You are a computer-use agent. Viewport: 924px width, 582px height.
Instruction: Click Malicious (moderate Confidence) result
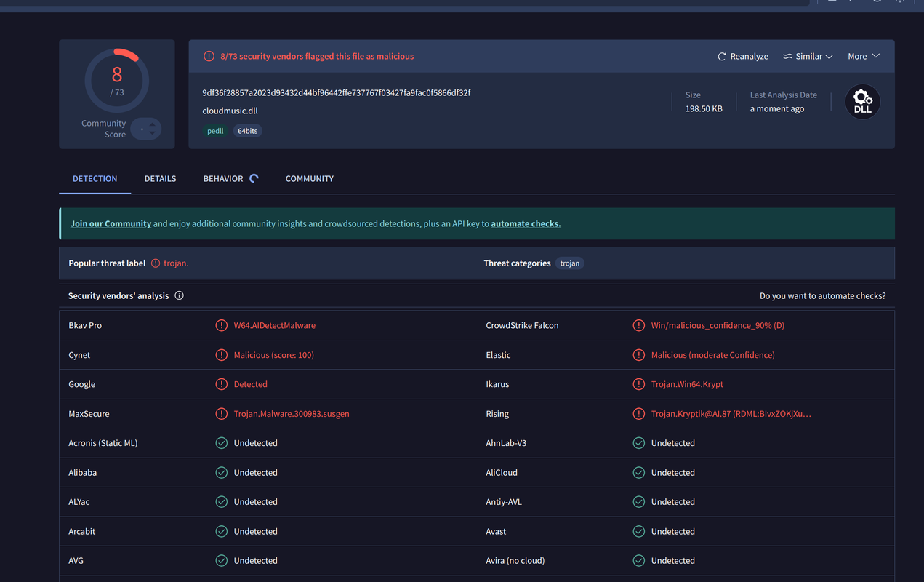tap(713, 355)
